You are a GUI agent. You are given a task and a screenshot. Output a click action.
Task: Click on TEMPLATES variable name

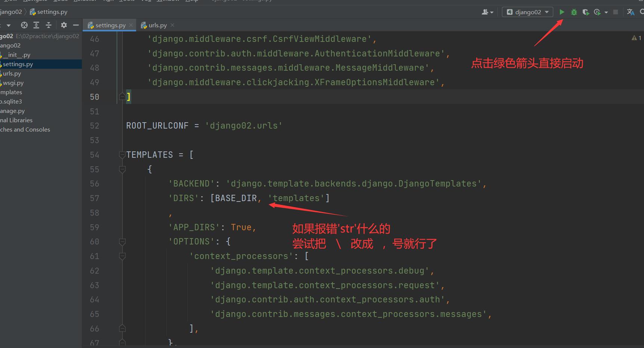coord(150,155)
